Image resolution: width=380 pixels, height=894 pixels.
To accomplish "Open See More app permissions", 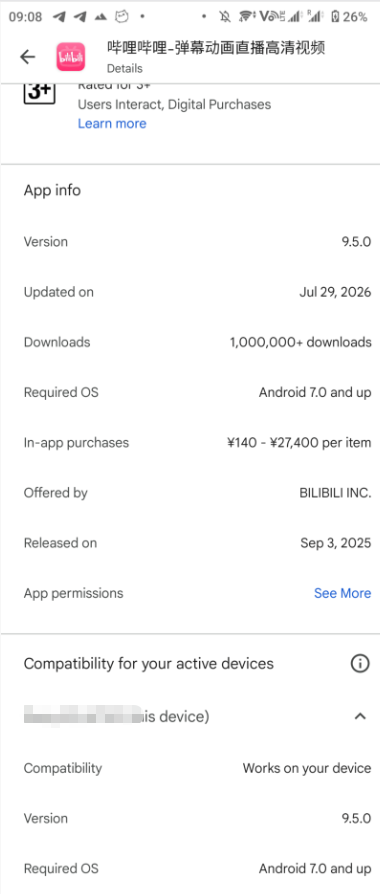I will (342, 593).
